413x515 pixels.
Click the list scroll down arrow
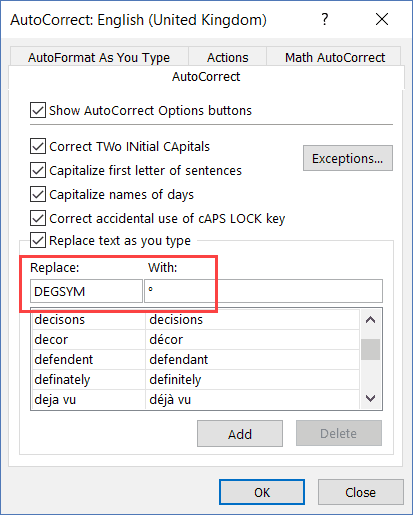click(x=371, y=398)
